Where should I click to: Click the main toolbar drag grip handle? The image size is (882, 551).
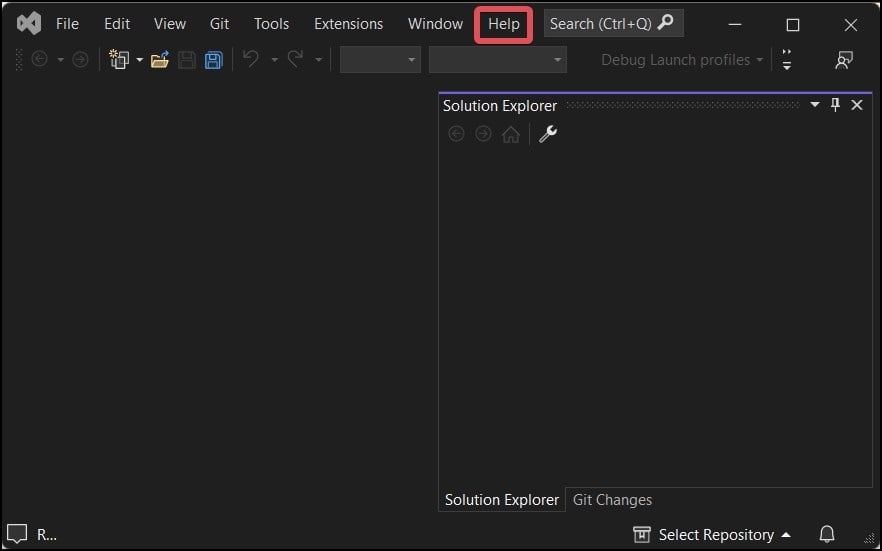click(x=19, y=60)
